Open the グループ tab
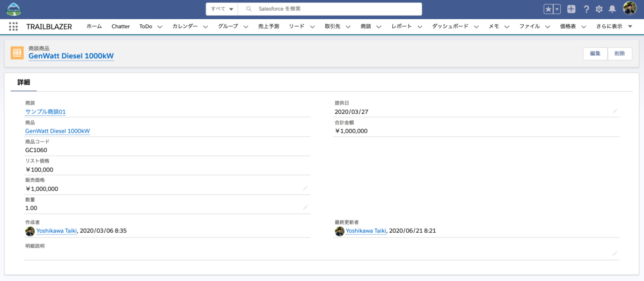Viewport: 644px width, 281px height. tap(228, 26)
